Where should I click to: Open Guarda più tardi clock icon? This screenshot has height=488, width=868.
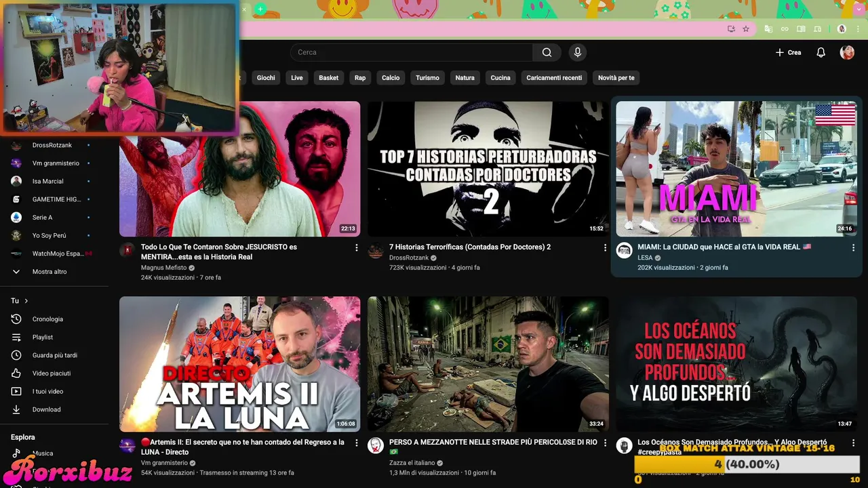(16, 355)
